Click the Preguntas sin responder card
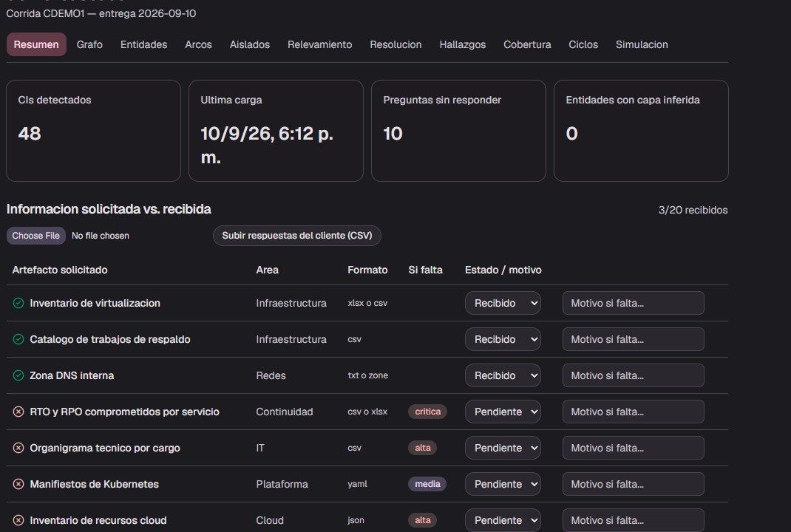 [458, 131]
